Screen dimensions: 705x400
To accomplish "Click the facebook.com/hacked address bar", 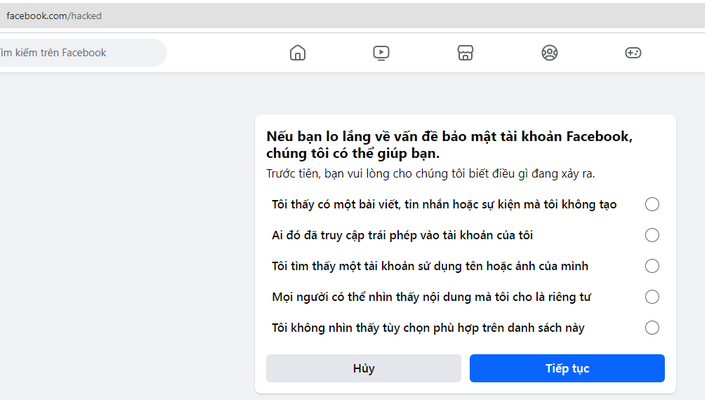I will point(352,16).
